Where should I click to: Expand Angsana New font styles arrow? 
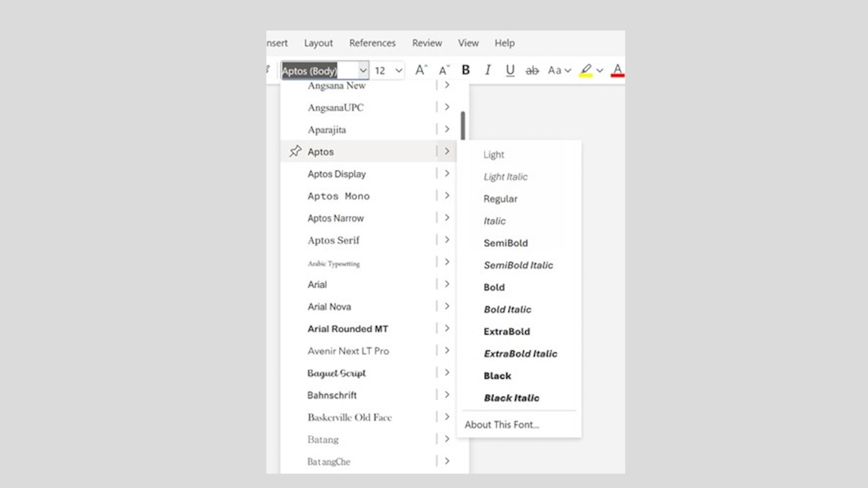(x=447, y=85)
